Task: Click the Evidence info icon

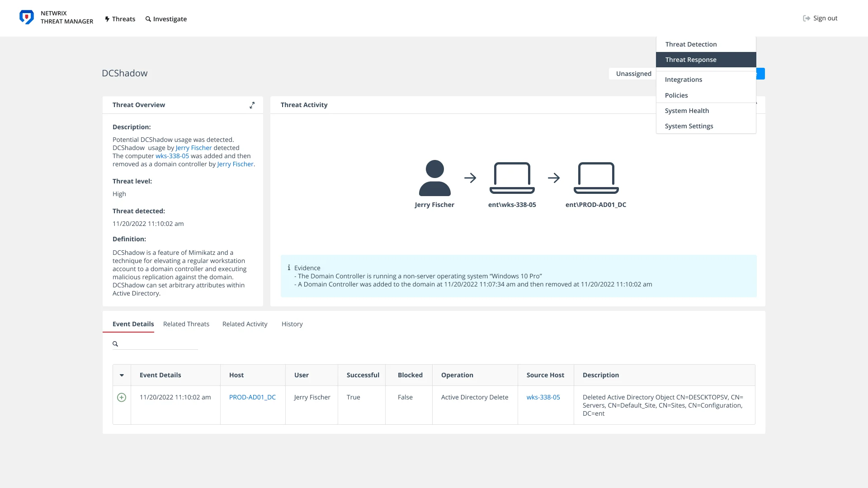Action: pos(289,267)
